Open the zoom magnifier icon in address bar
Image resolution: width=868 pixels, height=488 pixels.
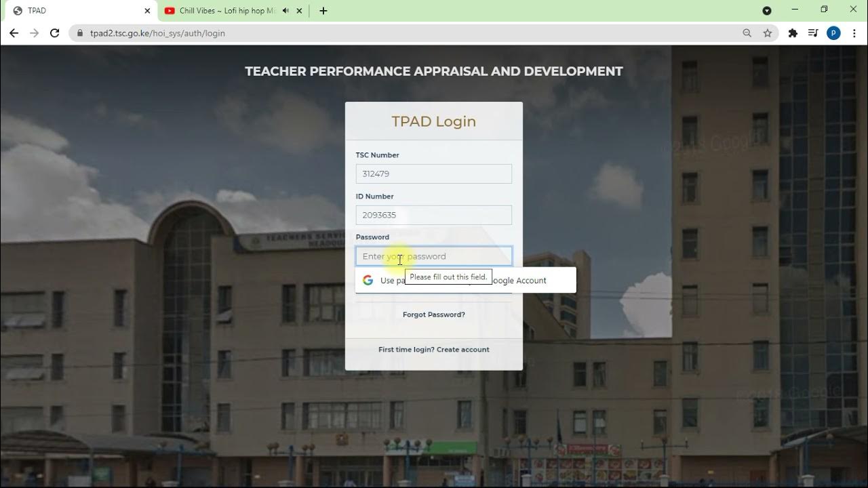pyautogui.click(x=747, y=33)
